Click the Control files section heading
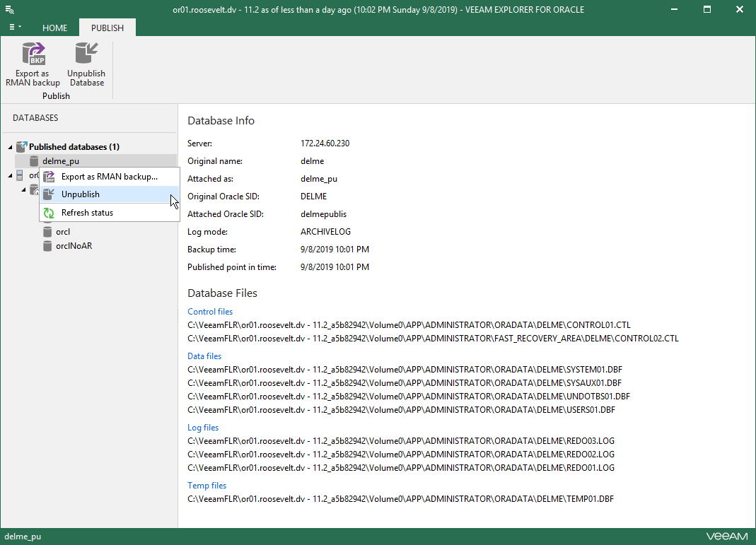Image resolution: width=756 pixels, height=545 pixels. pyautogui.click(x=210, y=312)
